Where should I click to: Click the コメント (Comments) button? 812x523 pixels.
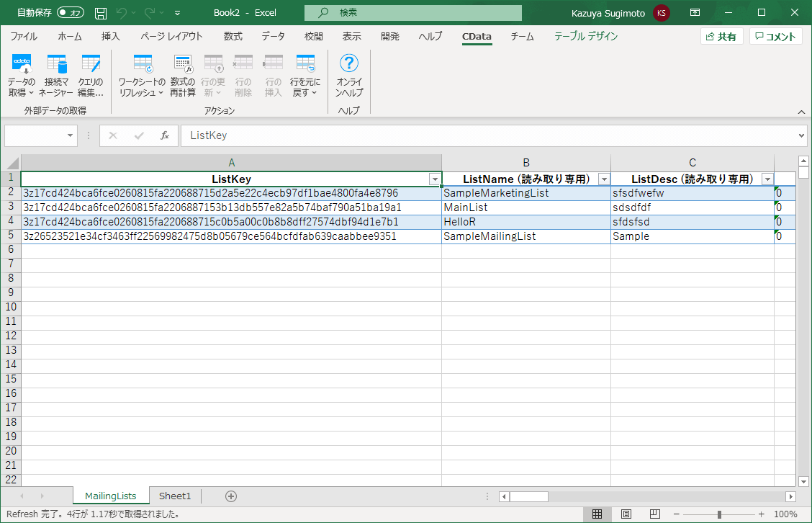pos(776,37)
